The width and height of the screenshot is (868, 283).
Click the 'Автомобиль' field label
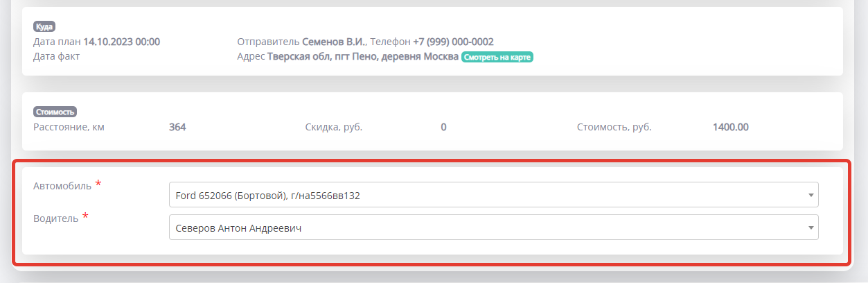click(62, 186)
